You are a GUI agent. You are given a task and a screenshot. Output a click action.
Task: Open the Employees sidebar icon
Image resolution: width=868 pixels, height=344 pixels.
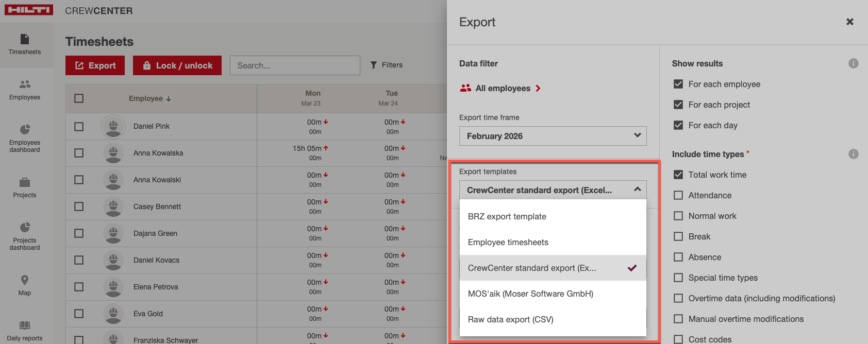click(25, 84)
